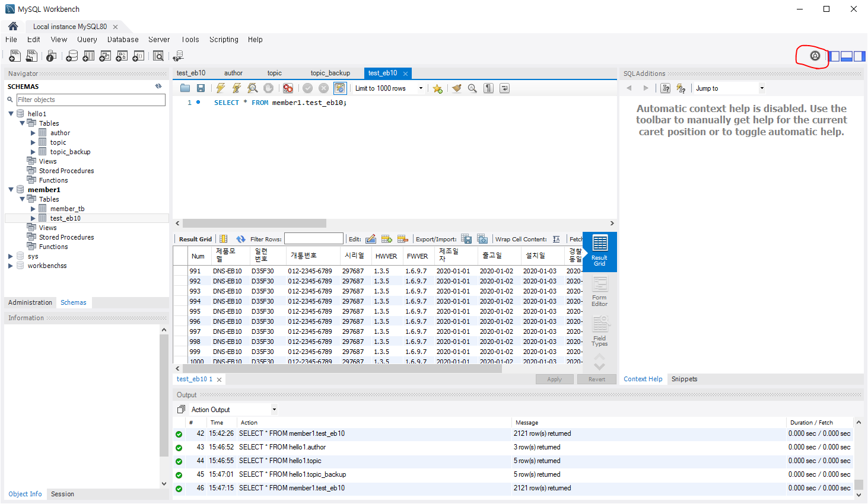Open Workbench preferences gear icon

pyautogui.click(x=815, y=56)
